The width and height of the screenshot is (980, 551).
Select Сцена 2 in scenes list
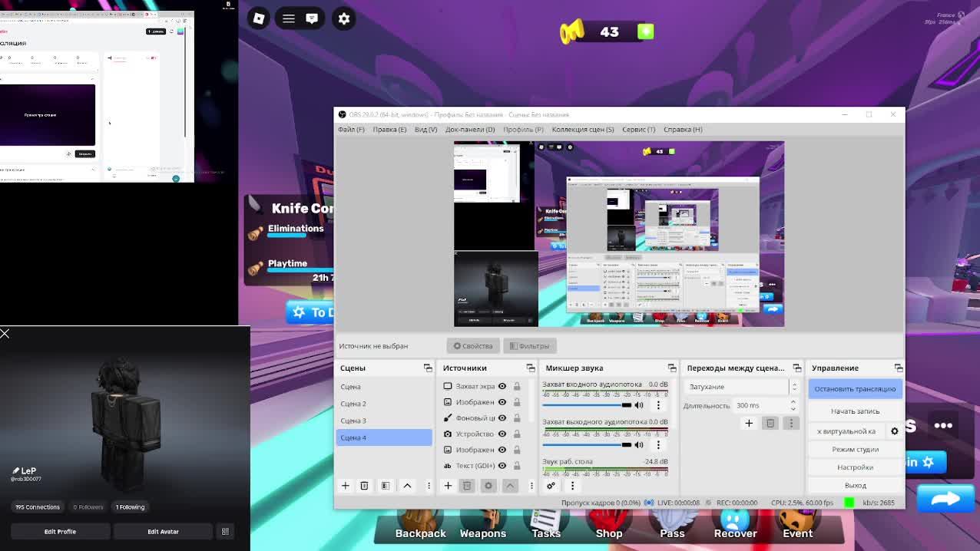coord(384,404)
